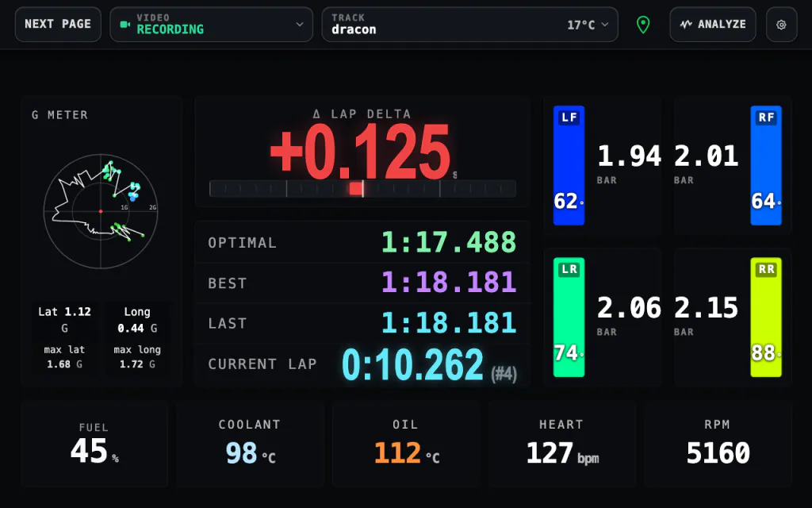812x508 pixels.
Task: Open settings via gear icon
Action: [781, 25]
